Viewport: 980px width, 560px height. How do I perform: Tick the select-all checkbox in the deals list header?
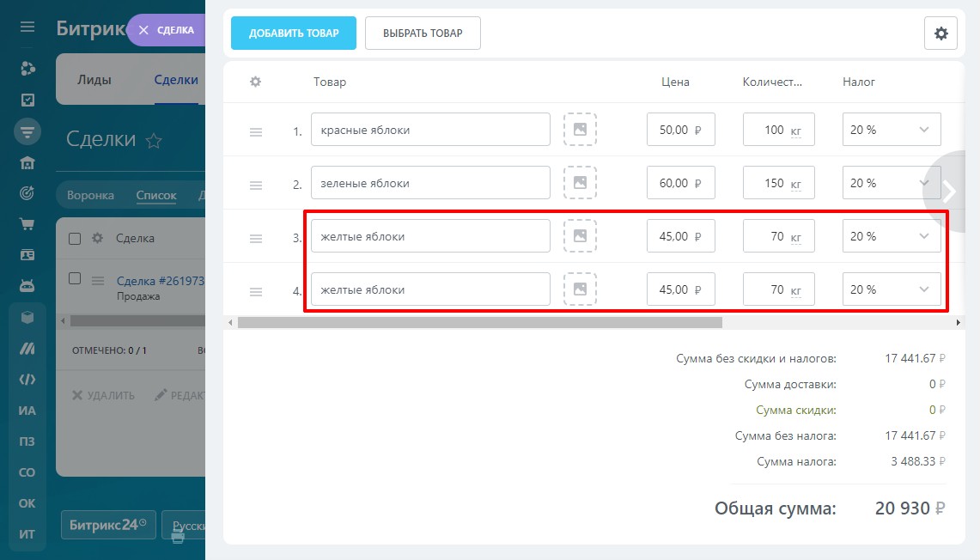[x=75, y=238]
